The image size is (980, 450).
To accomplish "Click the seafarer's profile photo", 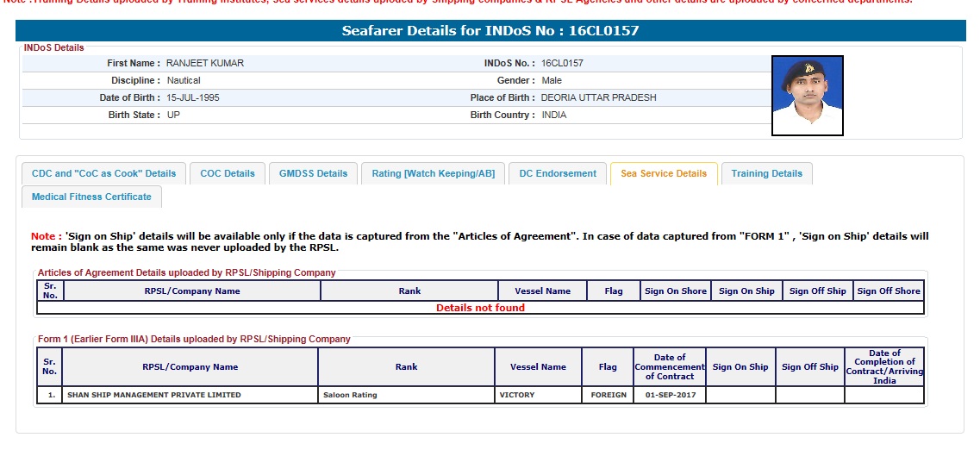I will [x=807, y=96].
